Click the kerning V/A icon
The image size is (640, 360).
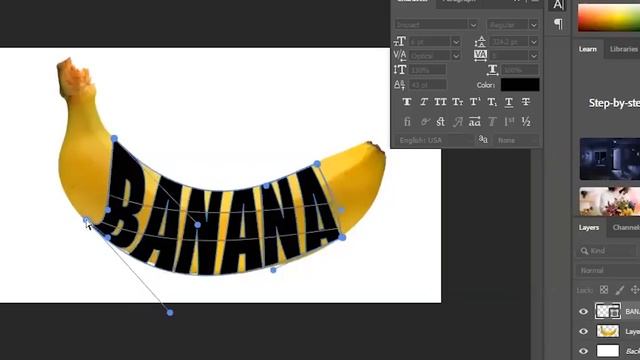click(400, 55)
